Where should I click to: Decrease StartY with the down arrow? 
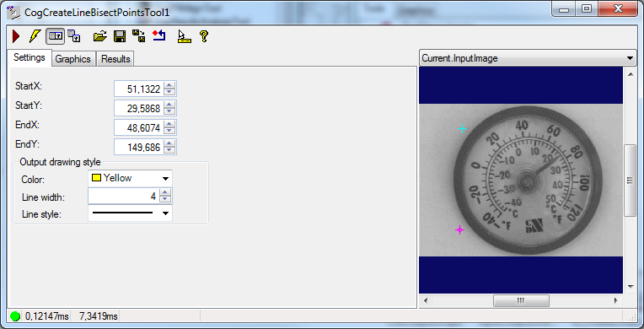pyautogui.click(x=169, y=112)
